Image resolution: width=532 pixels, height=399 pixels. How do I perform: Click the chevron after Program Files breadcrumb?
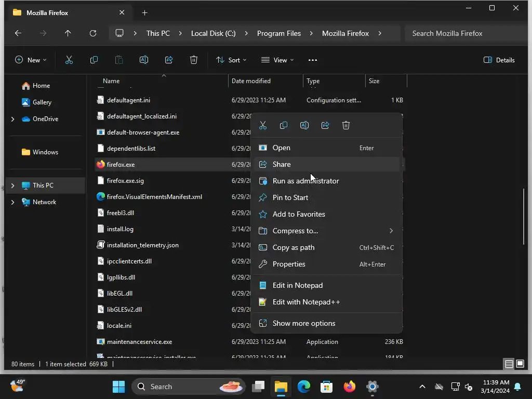pyautogui.click(x=311, y=33)
